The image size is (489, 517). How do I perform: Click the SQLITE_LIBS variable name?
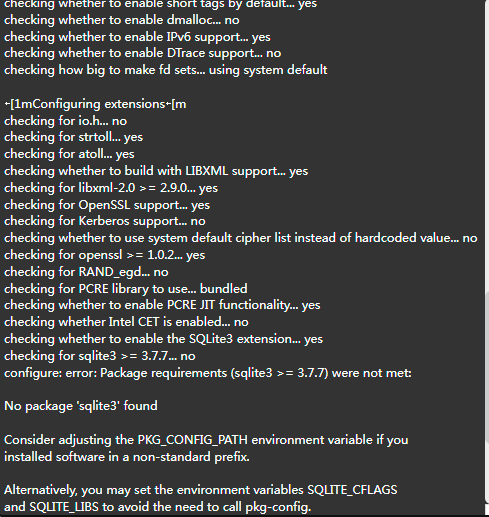64,507
